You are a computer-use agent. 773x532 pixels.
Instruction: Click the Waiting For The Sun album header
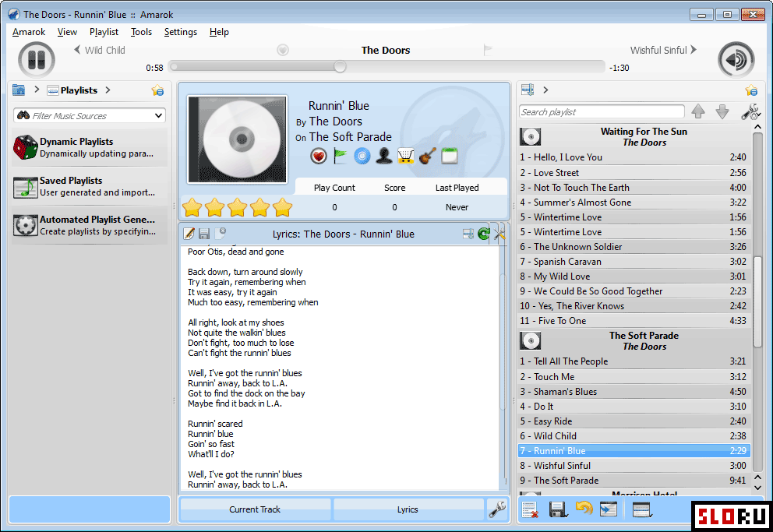(634, 136)
